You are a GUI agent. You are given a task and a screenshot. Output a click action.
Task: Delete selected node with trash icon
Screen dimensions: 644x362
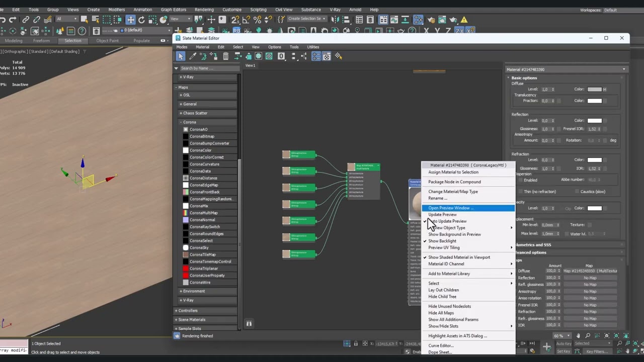click(225, 56)
